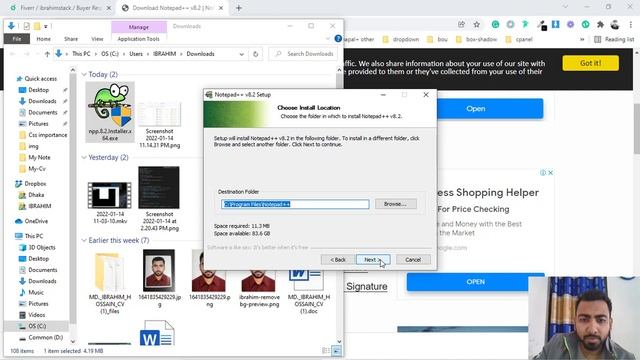
Task: Switch to large thumbnails view icon
Action: [336, 351]
